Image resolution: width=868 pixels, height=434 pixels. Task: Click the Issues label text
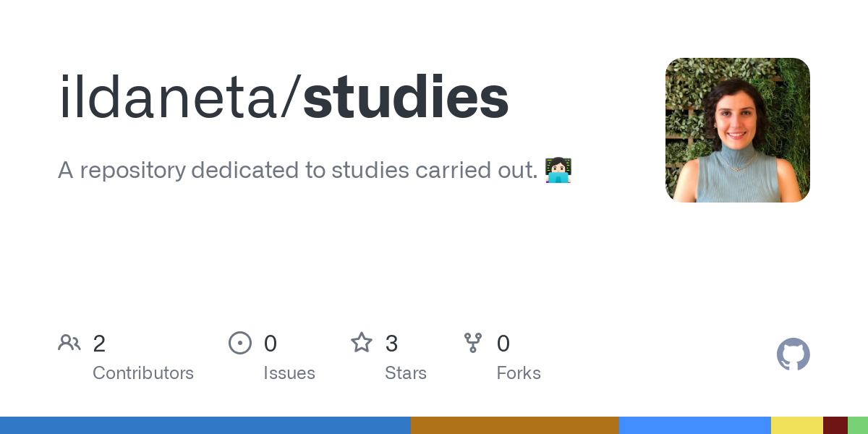(x=289, y=373)
